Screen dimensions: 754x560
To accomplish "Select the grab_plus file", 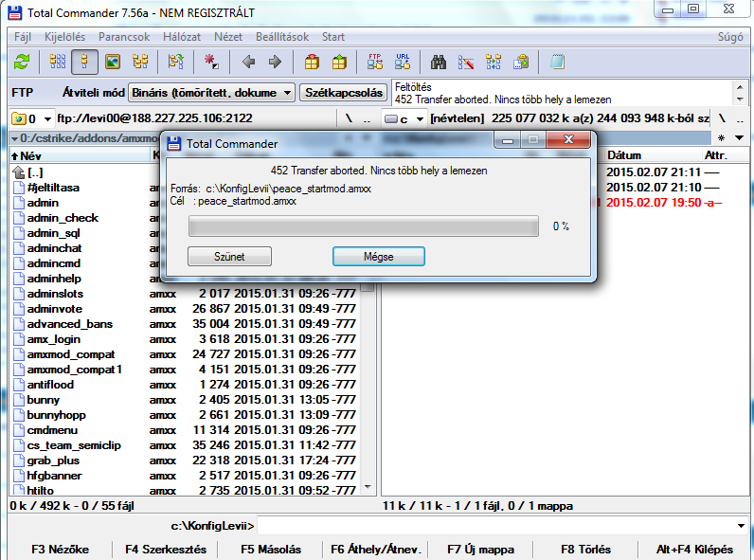I will pyautogui.click(x=53, y=461).
